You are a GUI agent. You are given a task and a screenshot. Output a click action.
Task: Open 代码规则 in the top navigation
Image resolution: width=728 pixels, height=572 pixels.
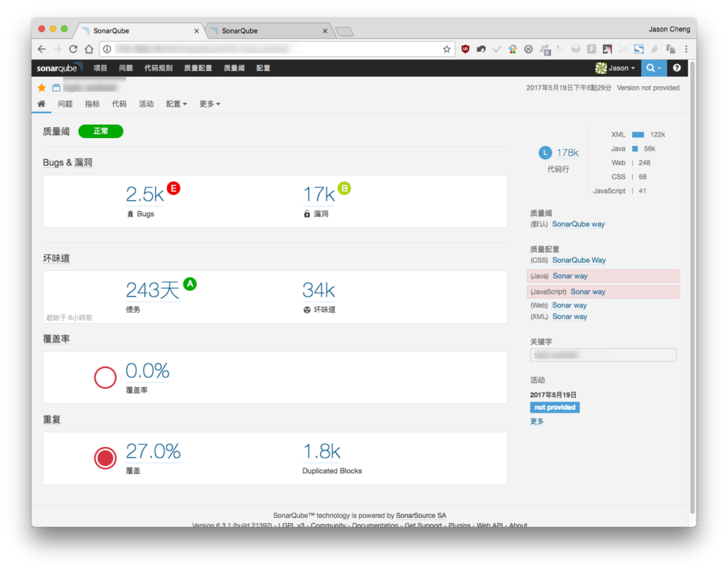point(159,68)
